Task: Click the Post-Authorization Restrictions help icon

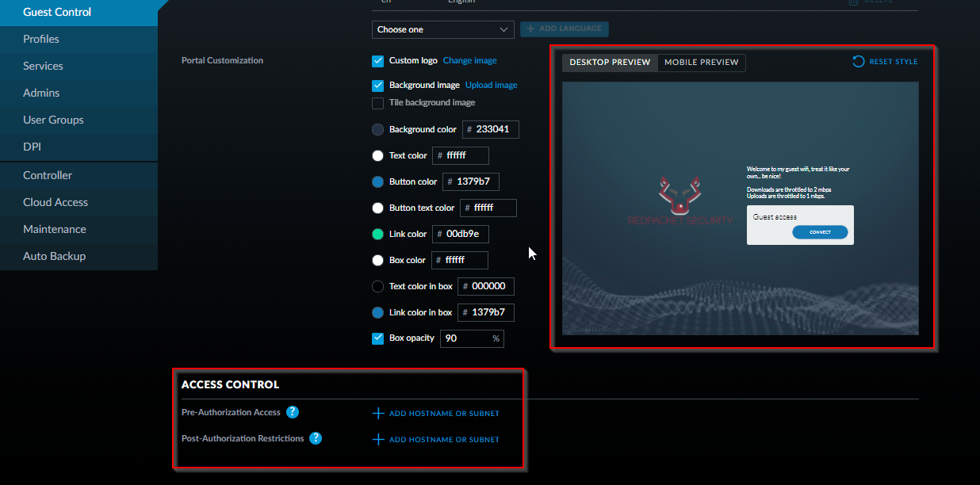Action: 316,438
